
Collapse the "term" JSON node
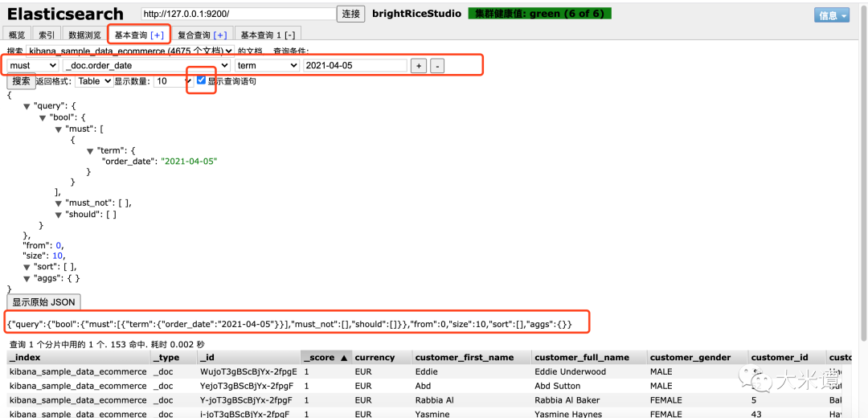pyautogui.click(x=90, y=150)
